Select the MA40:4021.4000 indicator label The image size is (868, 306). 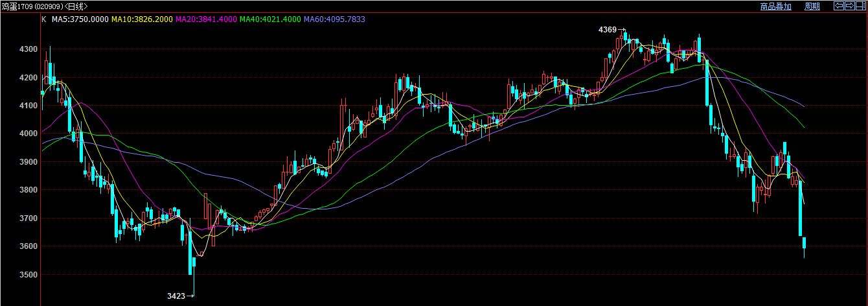pyautogui.click(x=271, y=19)
